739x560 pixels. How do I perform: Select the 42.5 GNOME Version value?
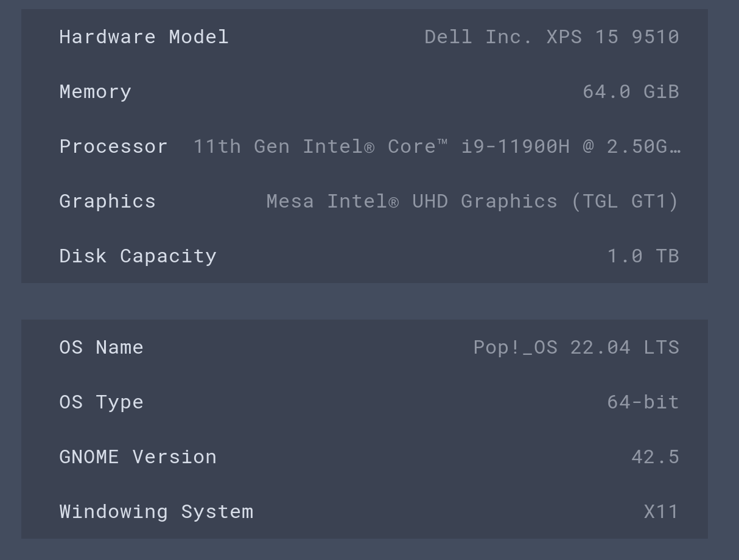[655, 457]
